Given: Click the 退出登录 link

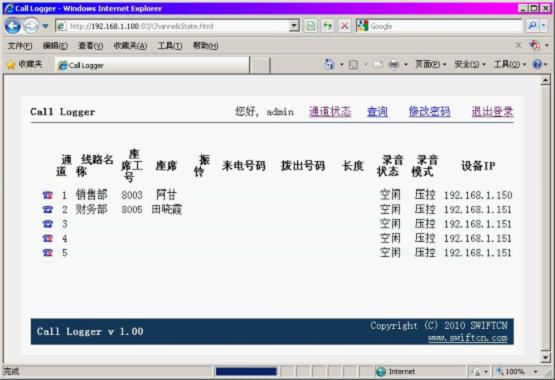Looking at the screenshot, I should pos(492,111).
